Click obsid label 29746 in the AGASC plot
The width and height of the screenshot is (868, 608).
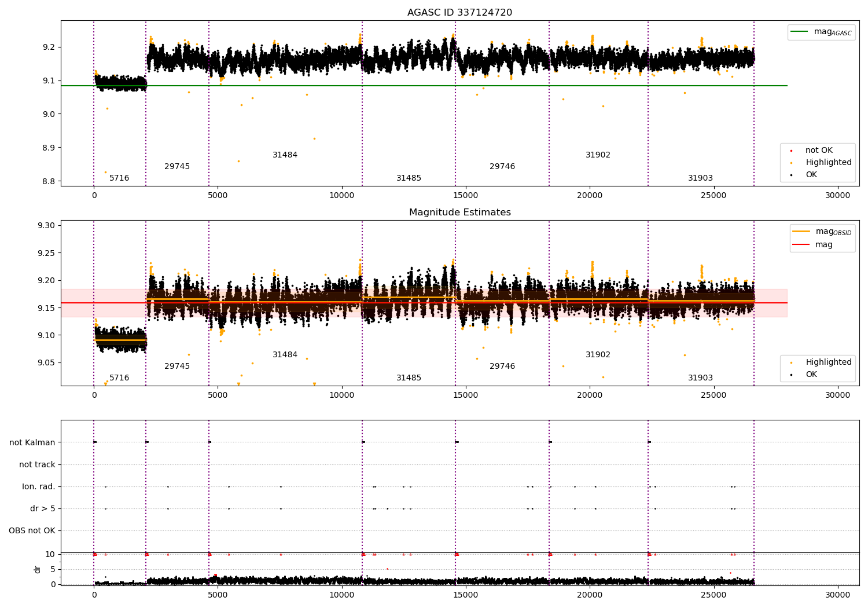pyautogui.click(x=502, y=167)
